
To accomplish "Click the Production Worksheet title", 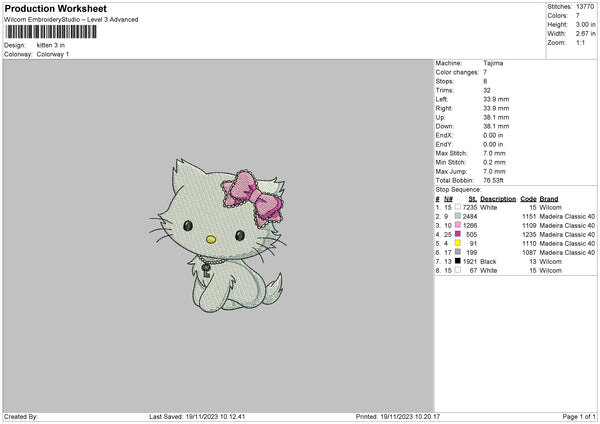I will (55, 9).
